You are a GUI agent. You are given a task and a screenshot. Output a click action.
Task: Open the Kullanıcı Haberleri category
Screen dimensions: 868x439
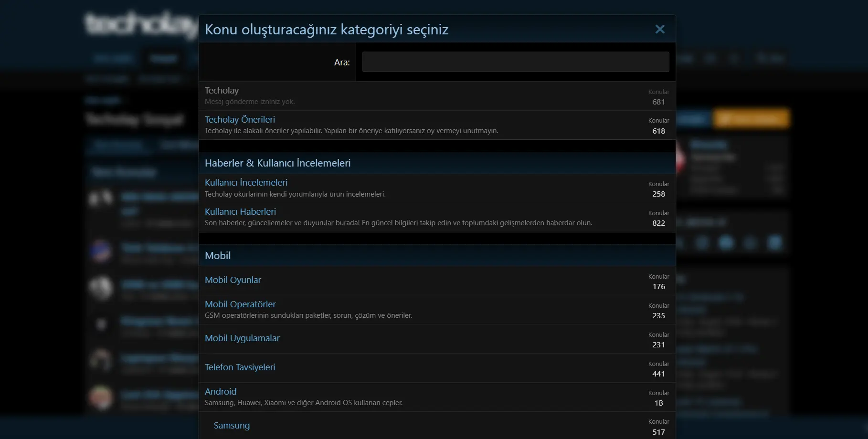240,212
